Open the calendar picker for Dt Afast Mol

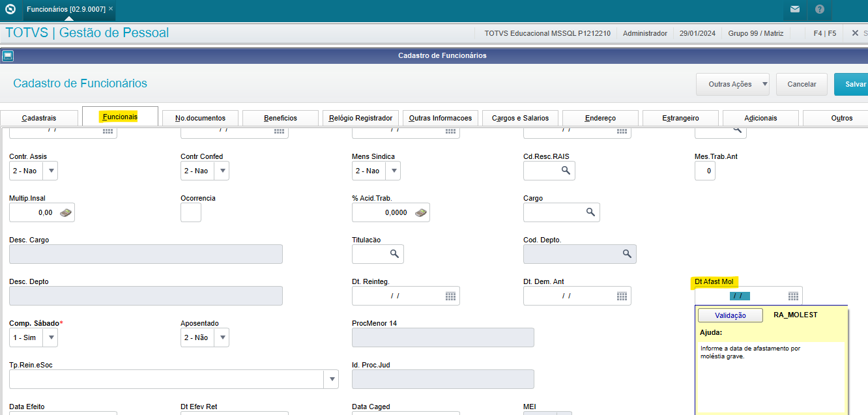pos(793,296)
